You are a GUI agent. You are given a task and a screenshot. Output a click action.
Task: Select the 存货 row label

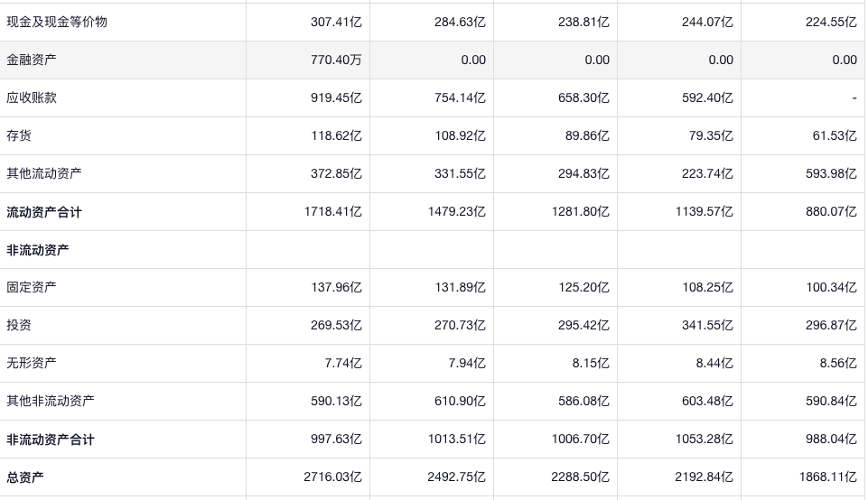click(19, 135)
